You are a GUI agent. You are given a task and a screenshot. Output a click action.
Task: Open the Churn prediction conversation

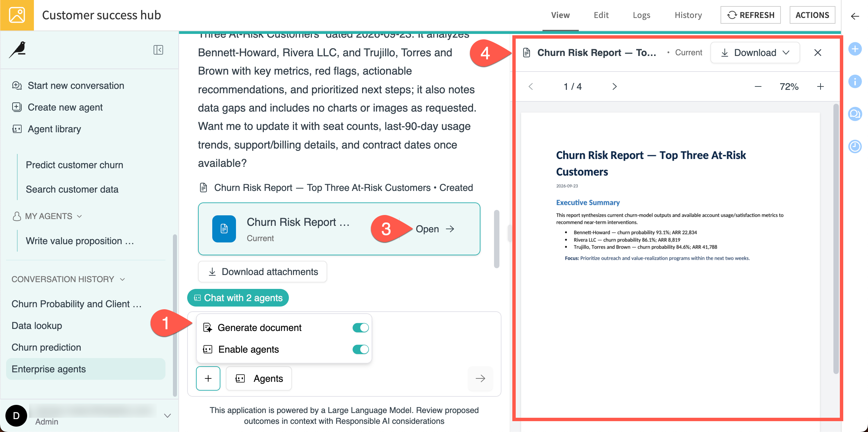46,347
